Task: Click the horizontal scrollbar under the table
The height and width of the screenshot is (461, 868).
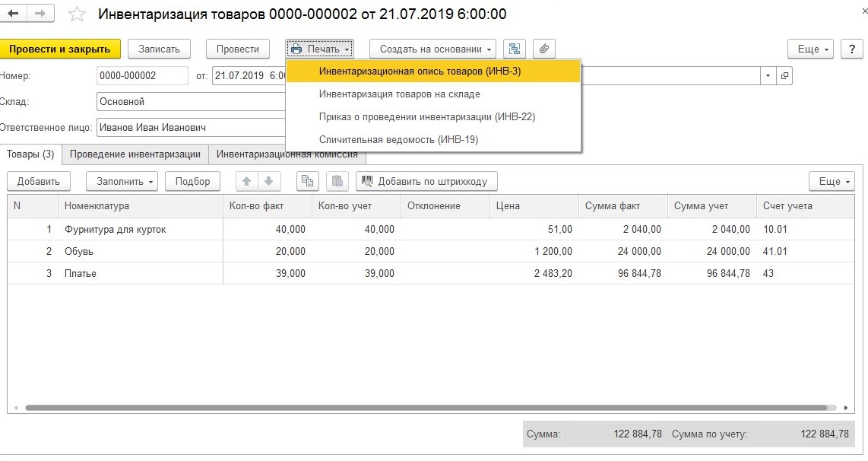Action: pos(426,408)
